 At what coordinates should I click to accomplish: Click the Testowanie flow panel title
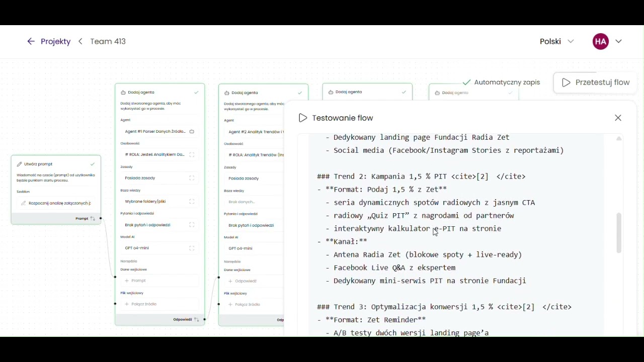click(343, 118)
